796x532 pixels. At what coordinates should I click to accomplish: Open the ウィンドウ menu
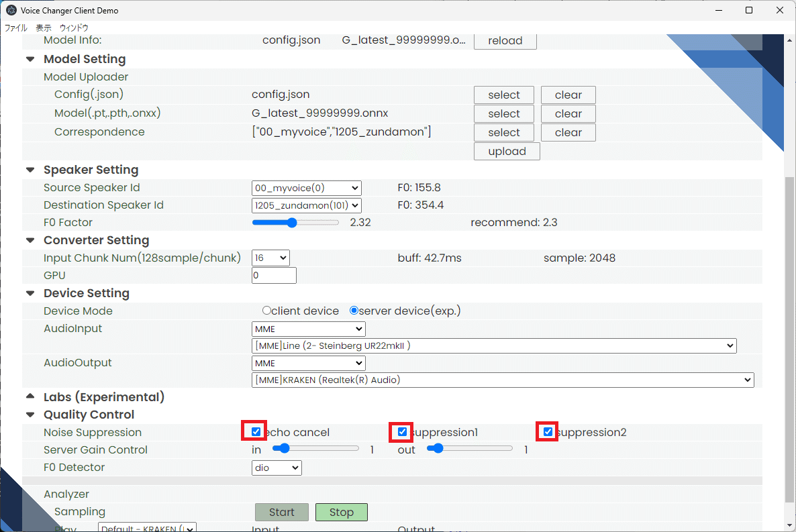[x=74, y=28]
